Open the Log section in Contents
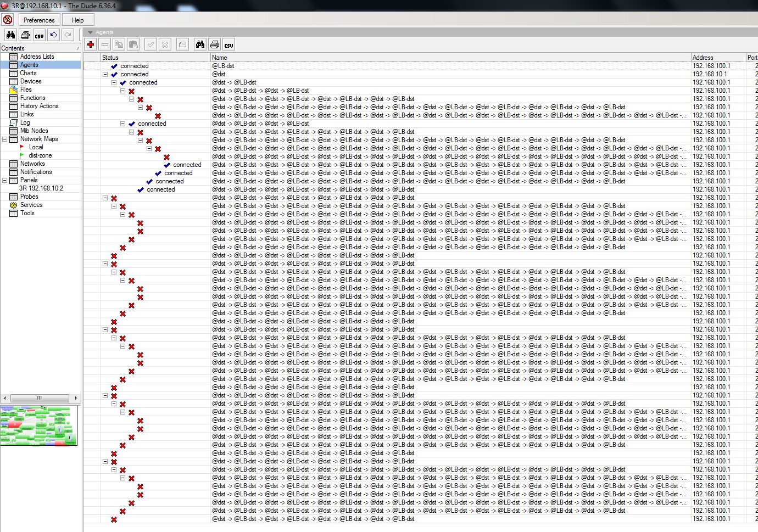Screen dimensions: 758x532 (x=24, y=122)
